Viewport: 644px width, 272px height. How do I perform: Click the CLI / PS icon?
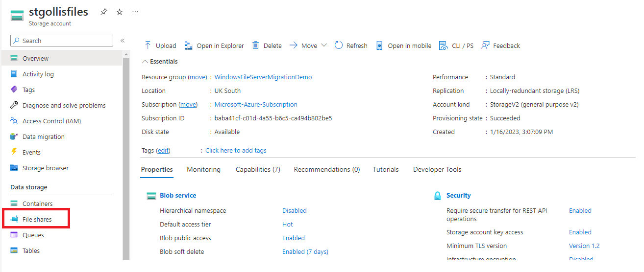tap(443, 45)
